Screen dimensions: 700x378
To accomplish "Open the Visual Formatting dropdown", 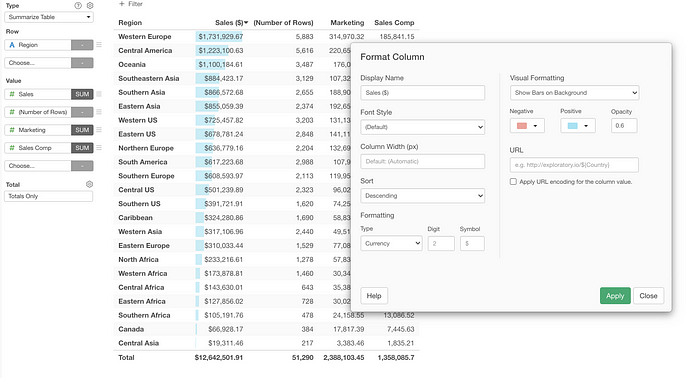I will [574, 93].
